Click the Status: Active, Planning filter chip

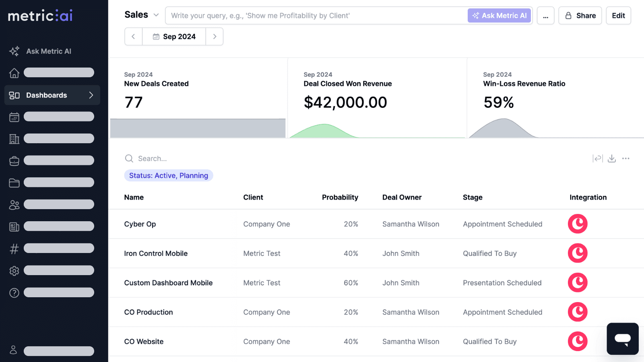click(x=168, y=176)
